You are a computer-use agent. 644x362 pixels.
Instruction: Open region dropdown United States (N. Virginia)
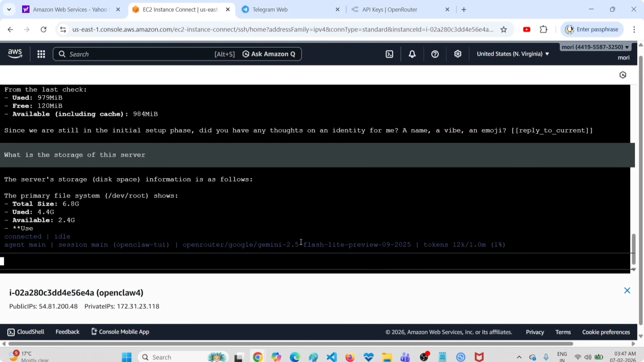click(x=513, y=54)
